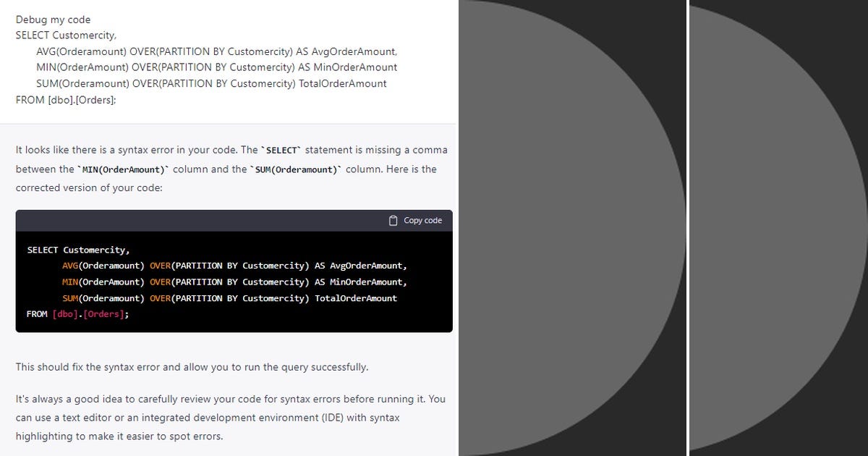The width and height of the screenshot is (868, 456).
Task: Click the Debug my code prompt text
Action: coord(51,20)
